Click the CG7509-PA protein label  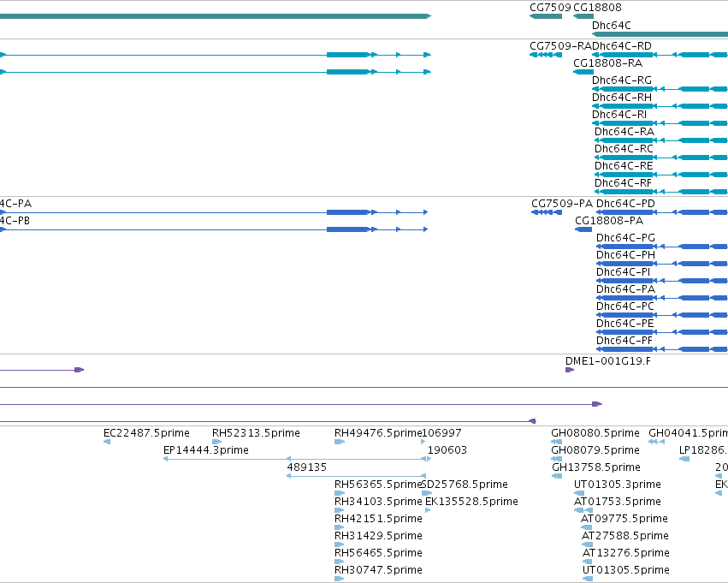click(x=562, y=204)
